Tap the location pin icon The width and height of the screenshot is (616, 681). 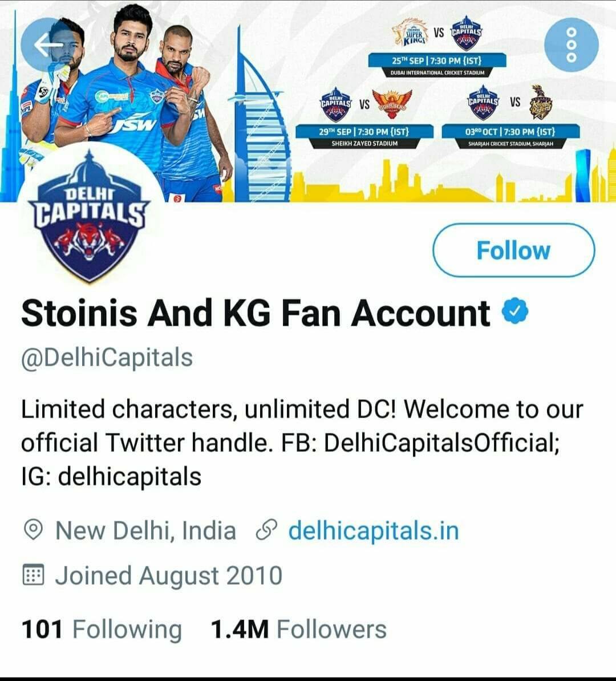tap(34, 530)
